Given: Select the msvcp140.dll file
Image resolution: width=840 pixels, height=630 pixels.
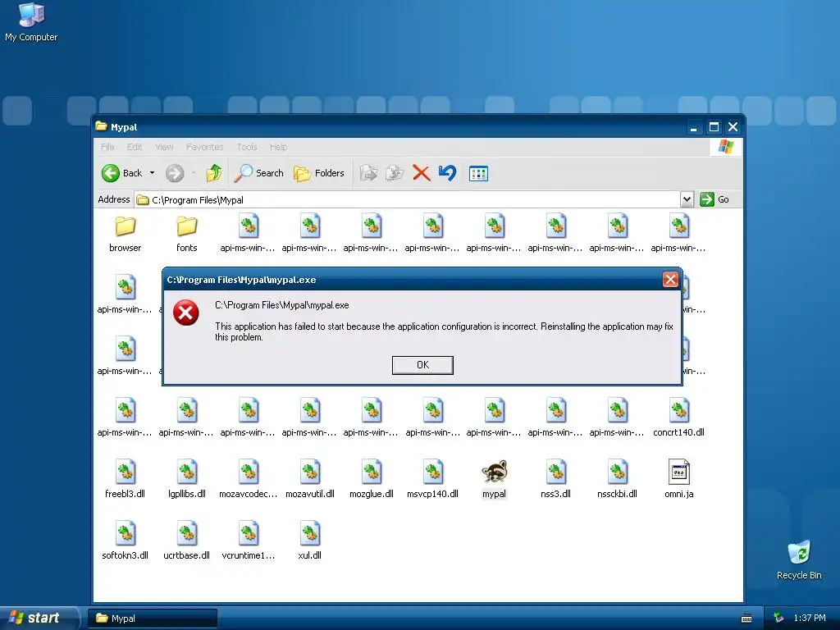Looking at the screenshot, I should point(433,479).
